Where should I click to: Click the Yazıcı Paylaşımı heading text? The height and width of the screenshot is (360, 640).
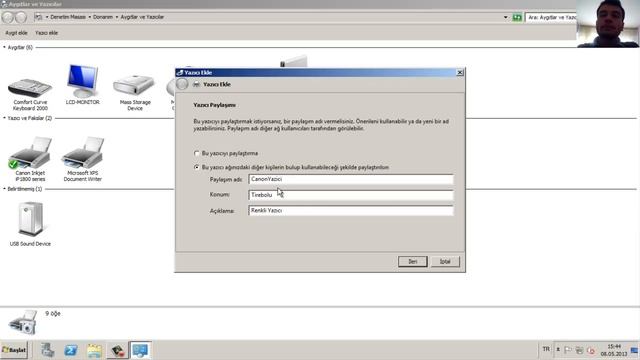coord(215,105)
